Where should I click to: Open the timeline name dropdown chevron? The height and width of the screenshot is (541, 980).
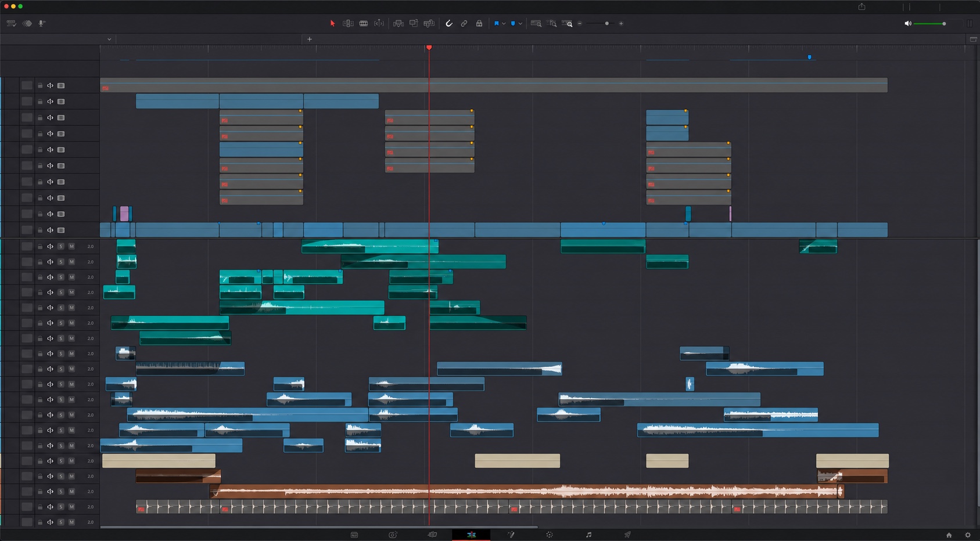(109, 39)
